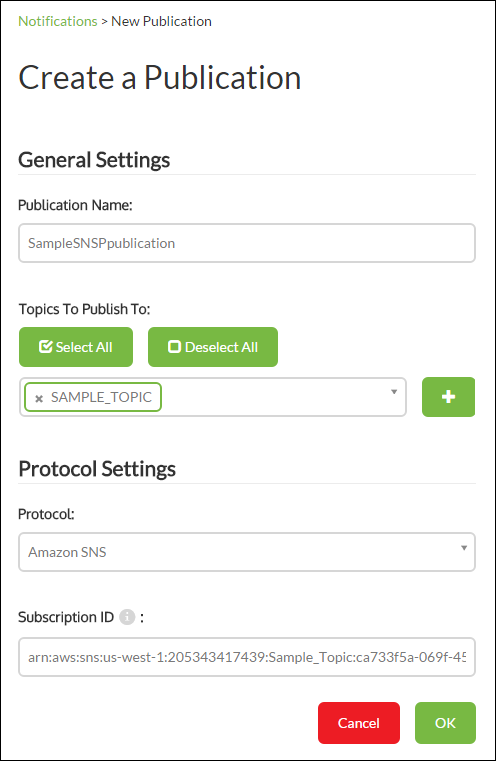Open the Amazon SNS protocol selector

(247, 552)
